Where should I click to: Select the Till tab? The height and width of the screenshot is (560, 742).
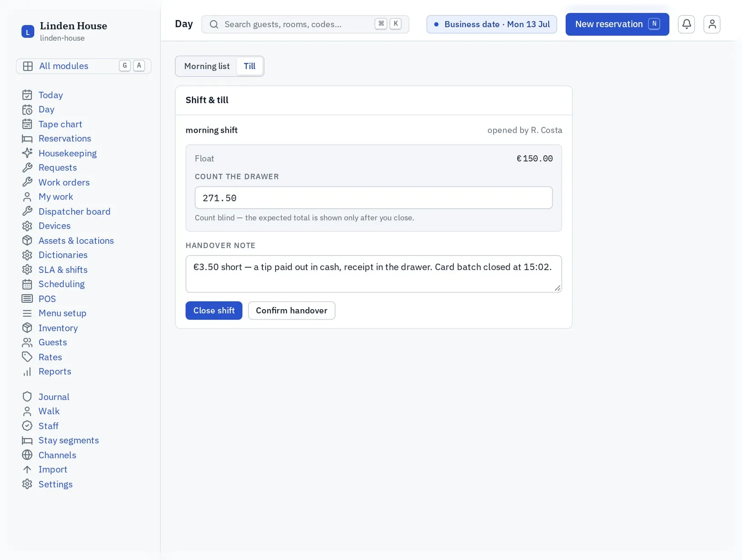250,66
